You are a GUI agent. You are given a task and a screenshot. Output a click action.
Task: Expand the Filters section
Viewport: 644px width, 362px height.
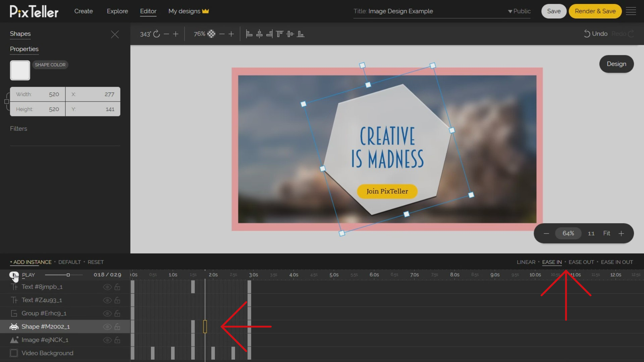(x=18, y=129)
